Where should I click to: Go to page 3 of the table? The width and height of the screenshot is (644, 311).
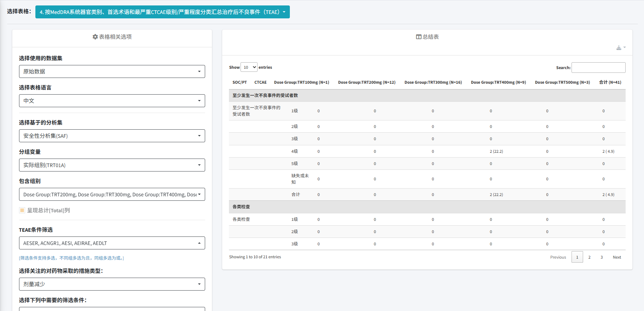tap(601, 257)
